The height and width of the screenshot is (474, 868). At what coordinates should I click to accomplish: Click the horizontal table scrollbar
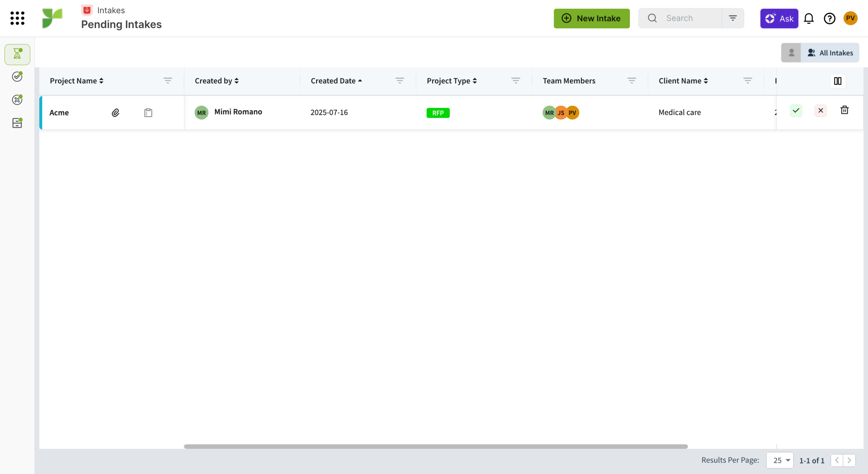(436, 446)
